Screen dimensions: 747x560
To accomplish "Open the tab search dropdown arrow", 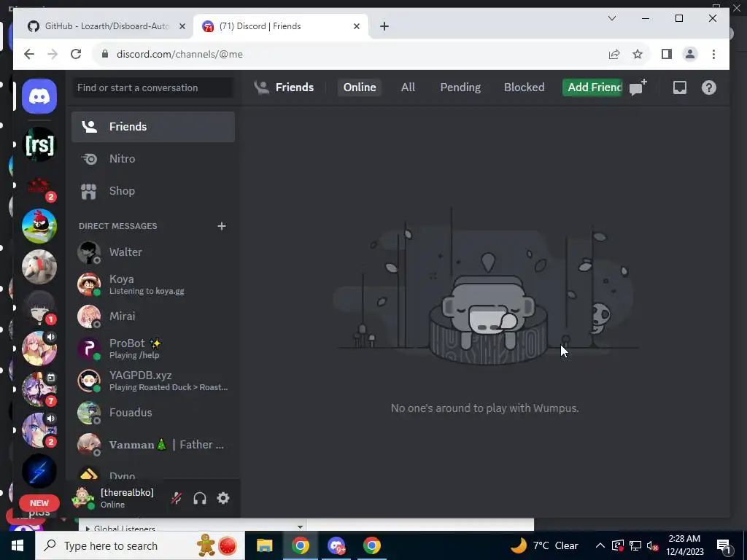I will pyautogui.click(x=612, y=18).
